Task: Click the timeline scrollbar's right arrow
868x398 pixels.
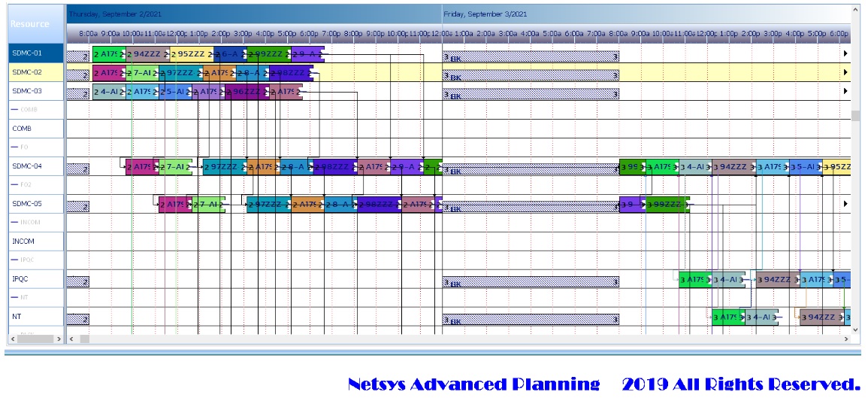Action: 845,339
